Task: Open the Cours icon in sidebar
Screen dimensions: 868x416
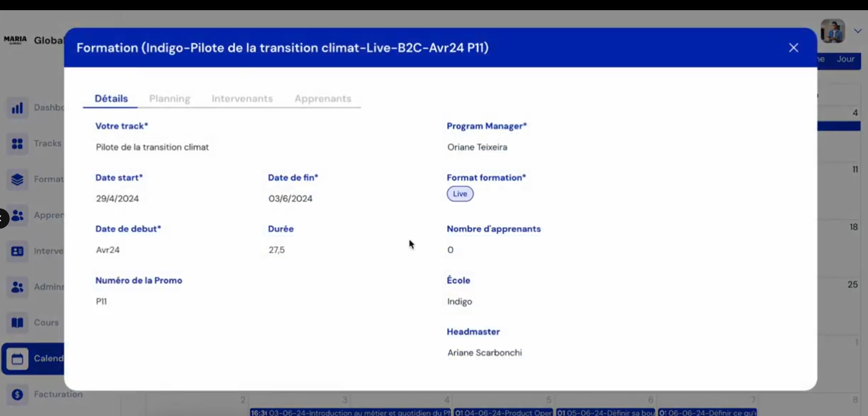Action: point(17,322)
